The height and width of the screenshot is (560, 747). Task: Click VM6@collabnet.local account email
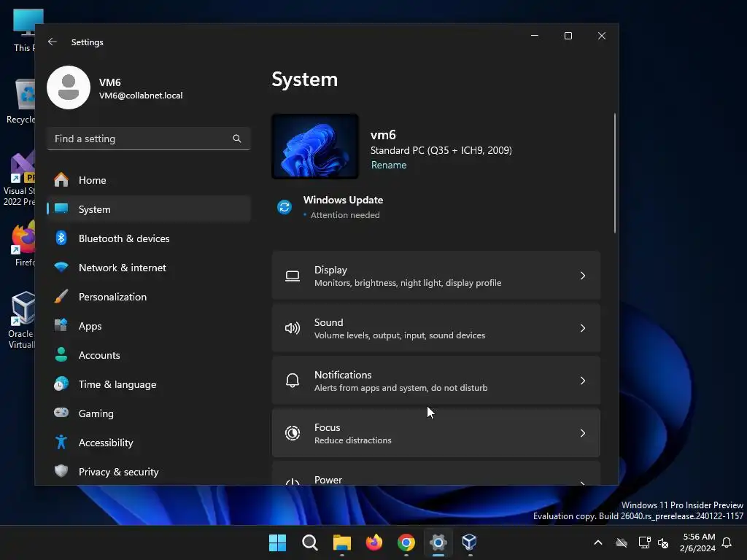[141, 96]
